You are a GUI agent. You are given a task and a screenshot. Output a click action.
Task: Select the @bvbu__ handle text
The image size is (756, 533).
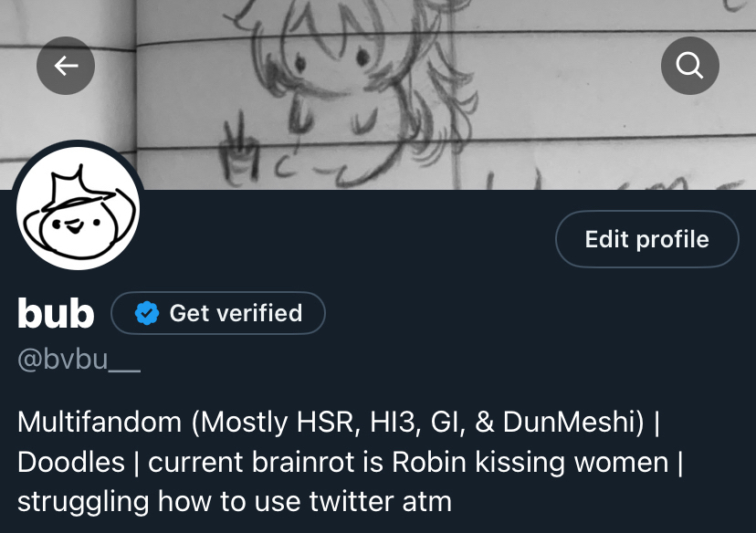[x=79, y=360]
